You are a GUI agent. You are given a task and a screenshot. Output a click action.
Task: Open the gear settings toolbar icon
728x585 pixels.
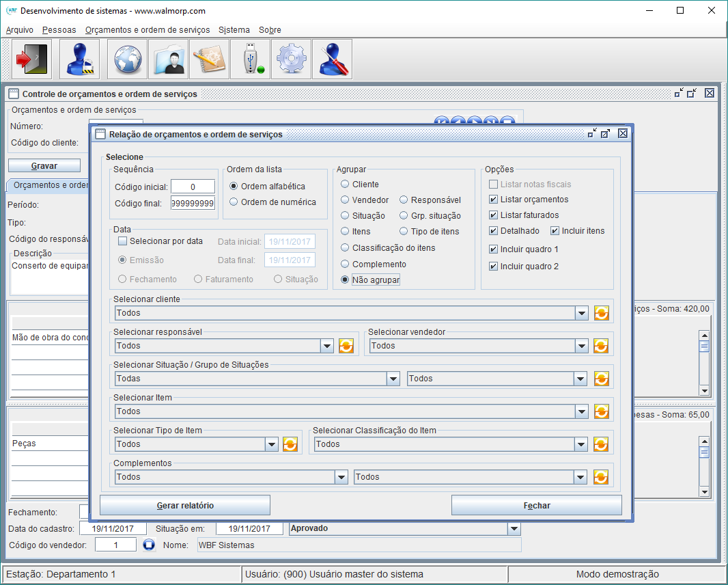point(292,59)
